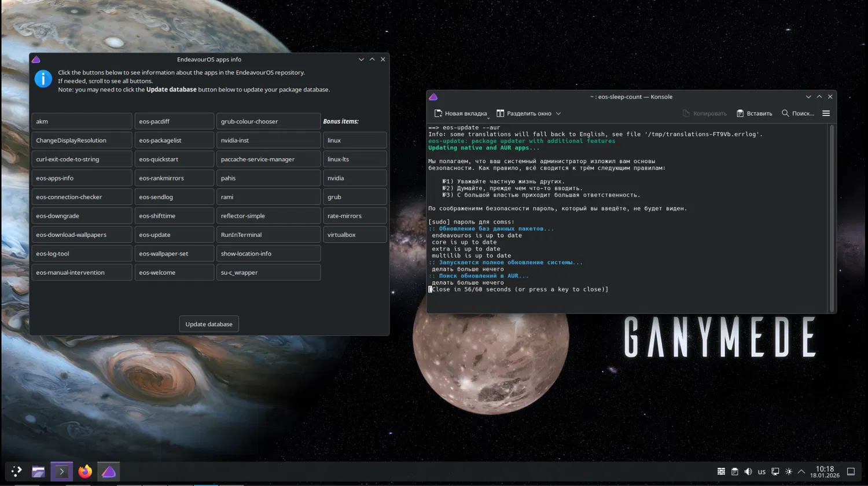Open the EndeavourOS apps info title bar icon menu

click(x=36, y=59)
